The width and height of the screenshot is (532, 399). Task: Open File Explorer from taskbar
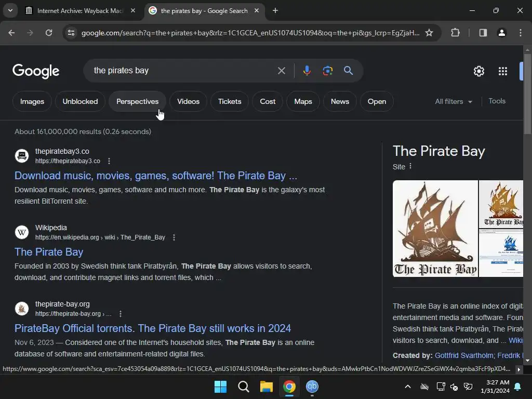[x=267, y=386]
